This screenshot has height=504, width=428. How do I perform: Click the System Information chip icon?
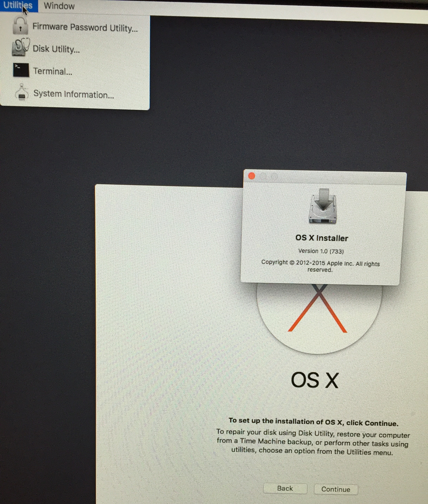[x=22, y=92]
